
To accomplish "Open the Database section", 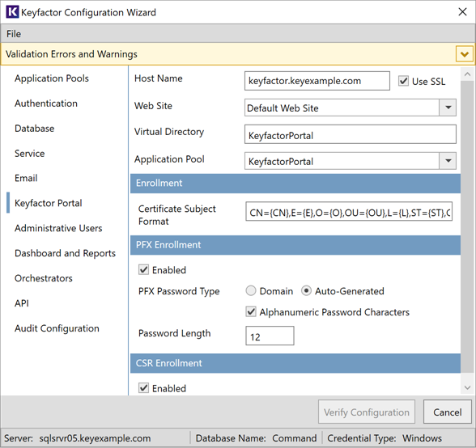I will [34, 129].
